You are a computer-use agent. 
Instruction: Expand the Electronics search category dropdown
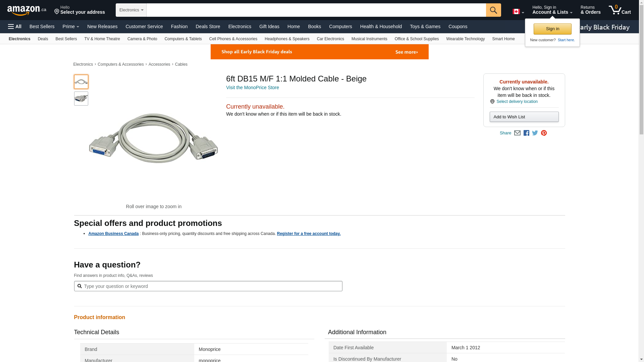(x=131, y=10)
